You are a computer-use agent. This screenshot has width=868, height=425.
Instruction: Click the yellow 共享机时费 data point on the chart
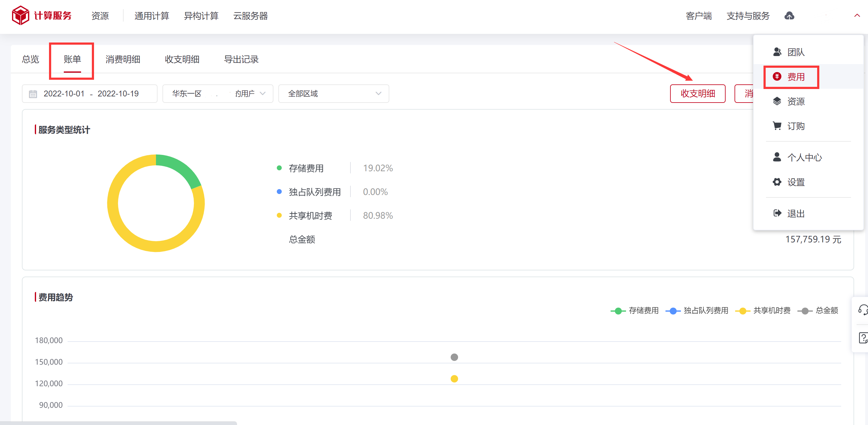[x=454, y=378]
